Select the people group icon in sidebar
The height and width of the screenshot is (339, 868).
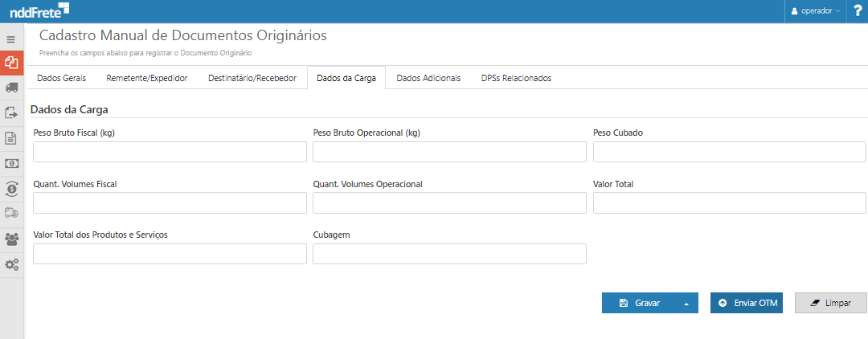(x=11, y=239)
